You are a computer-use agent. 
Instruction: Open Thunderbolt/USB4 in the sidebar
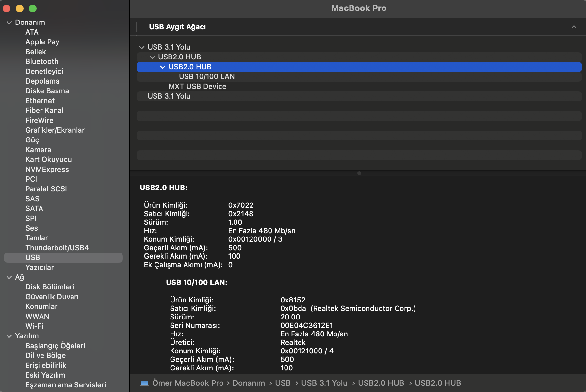coord(57,248)
